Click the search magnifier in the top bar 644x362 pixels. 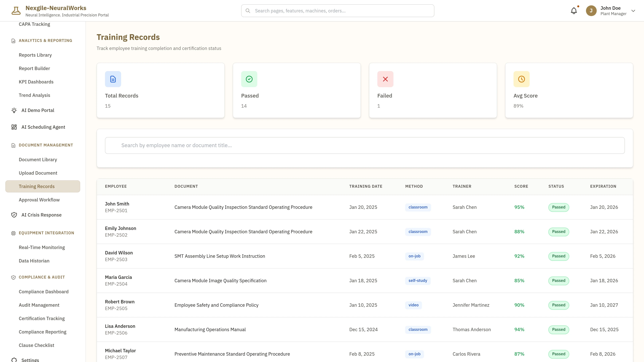click(248, 11)
